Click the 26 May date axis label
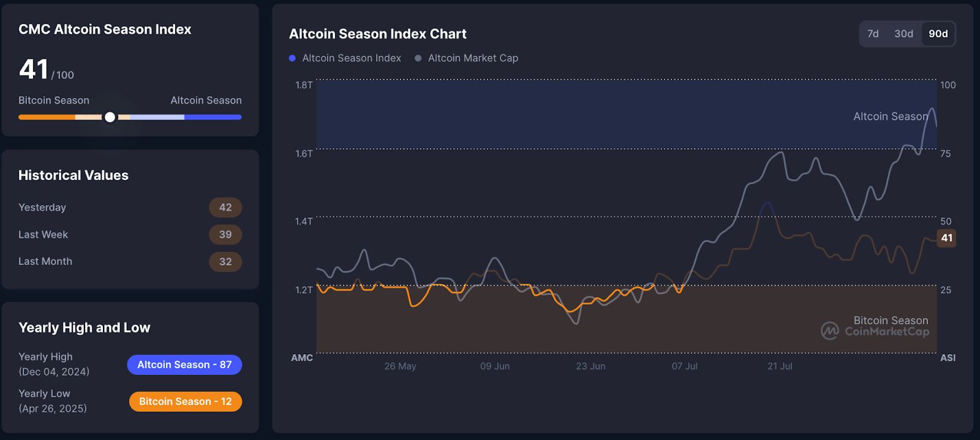This screenshot has width=980, height=440. pos(400,366)
